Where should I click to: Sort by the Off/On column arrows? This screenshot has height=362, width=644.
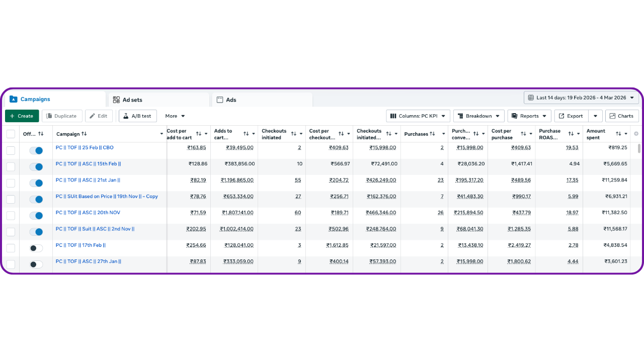click(x=41, y=134)
